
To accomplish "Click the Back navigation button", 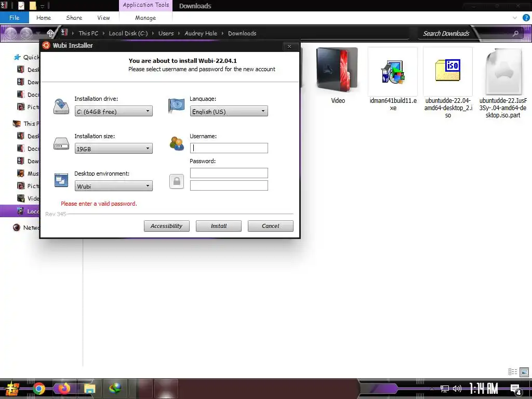I will [10, 33].
